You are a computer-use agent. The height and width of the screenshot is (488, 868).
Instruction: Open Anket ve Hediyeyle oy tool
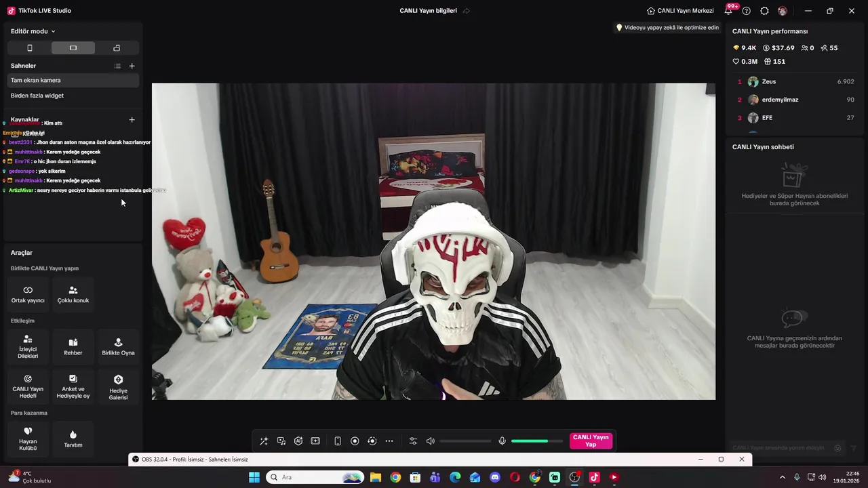click(x=73, y=386)
